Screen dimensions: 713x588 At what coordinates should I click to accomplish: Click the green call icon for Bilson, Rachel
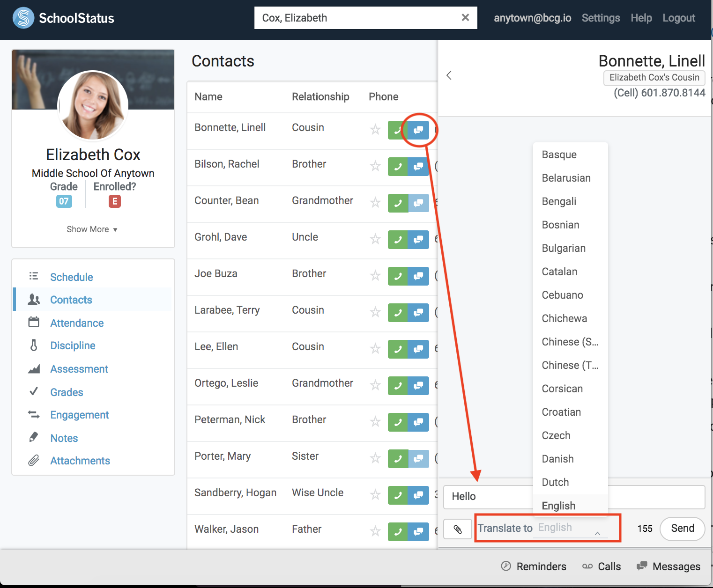tap(398, 167)
